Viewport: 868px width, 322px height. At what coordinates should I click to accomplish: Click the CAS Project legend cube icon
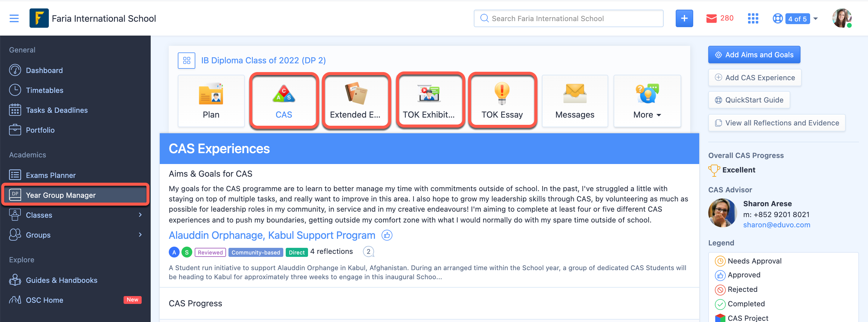[x=720, y=318]
